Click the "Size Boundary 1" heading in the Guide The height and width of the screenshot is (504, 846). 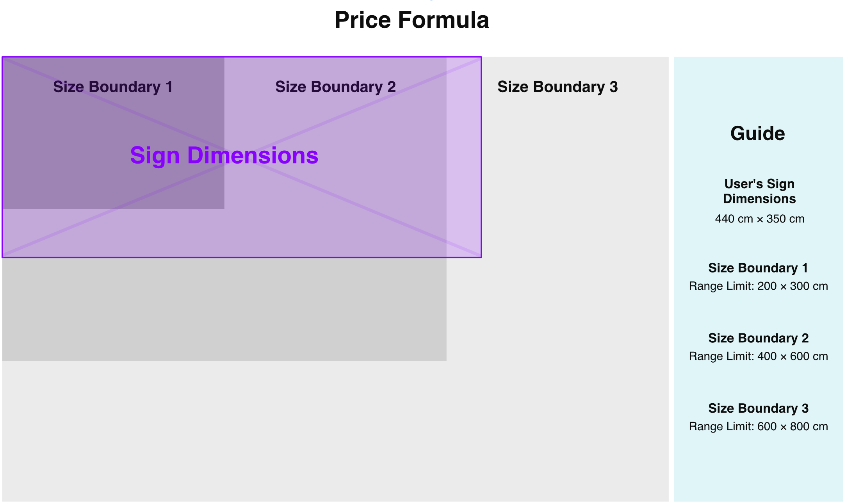point(758,268)
